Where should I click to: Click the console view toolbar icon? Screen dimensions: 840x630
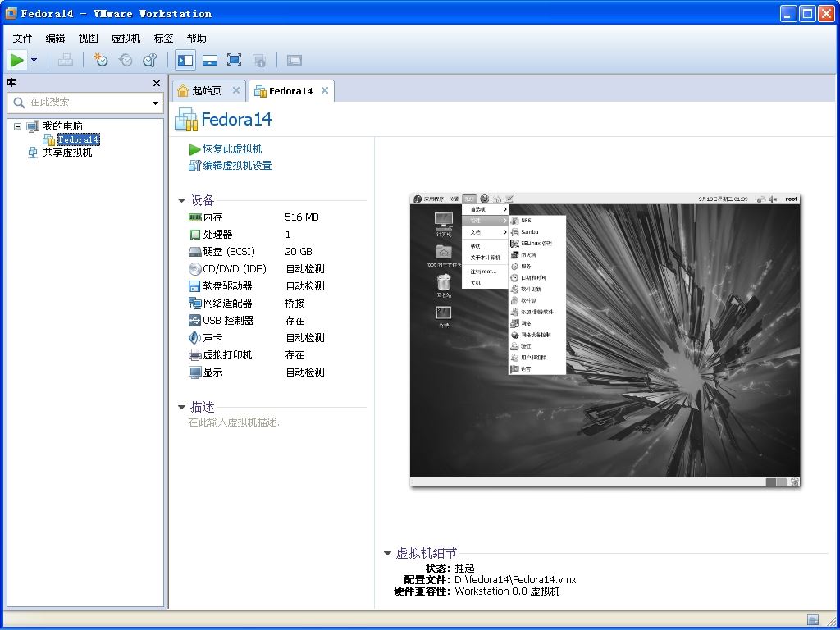click(x=294, y=60)
